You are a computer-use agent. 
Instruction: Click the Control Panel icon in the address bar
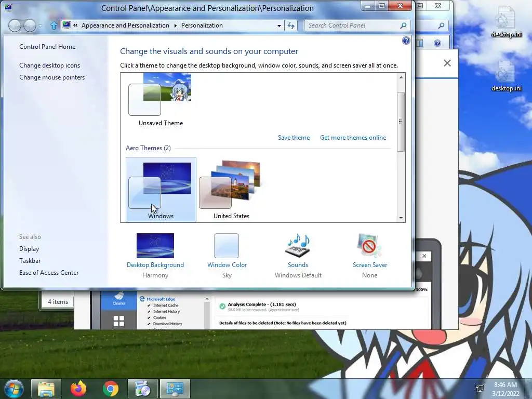[x=66, y=25]
